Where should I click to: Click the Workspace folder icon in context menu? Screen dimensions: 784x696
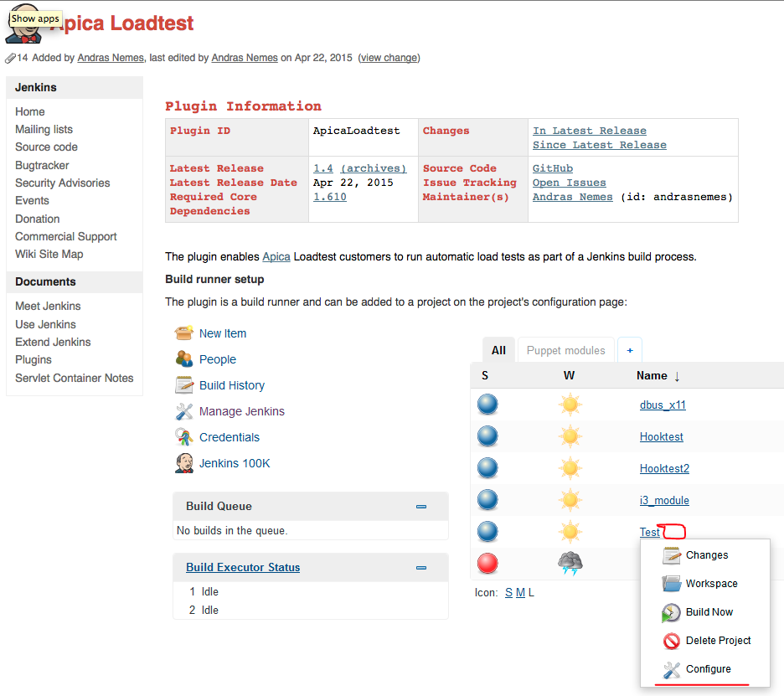(672, 584)
